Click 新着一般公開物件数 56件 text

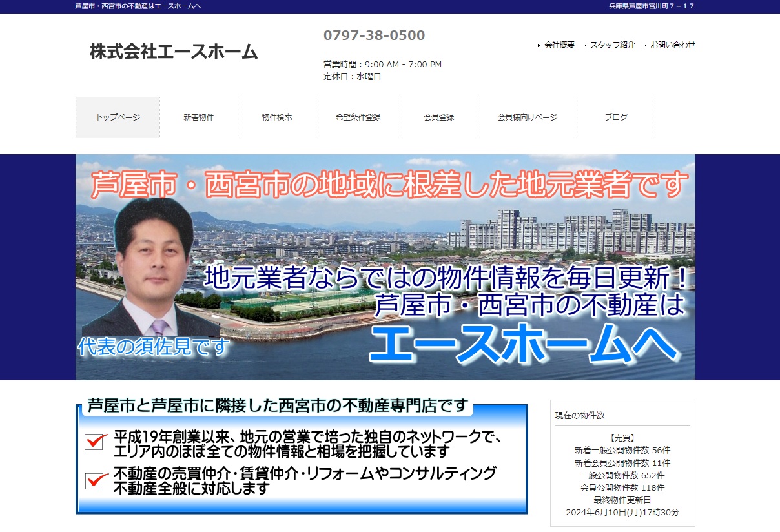622,451
